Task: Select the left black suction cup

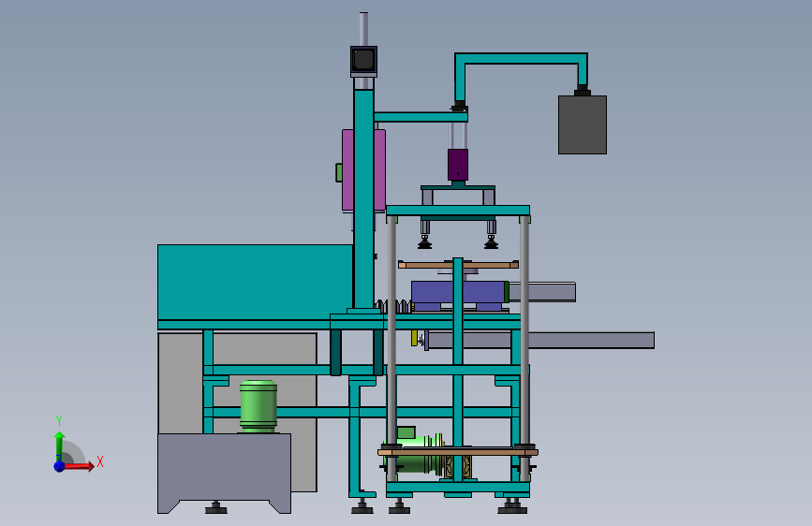Action: (424, 242)
